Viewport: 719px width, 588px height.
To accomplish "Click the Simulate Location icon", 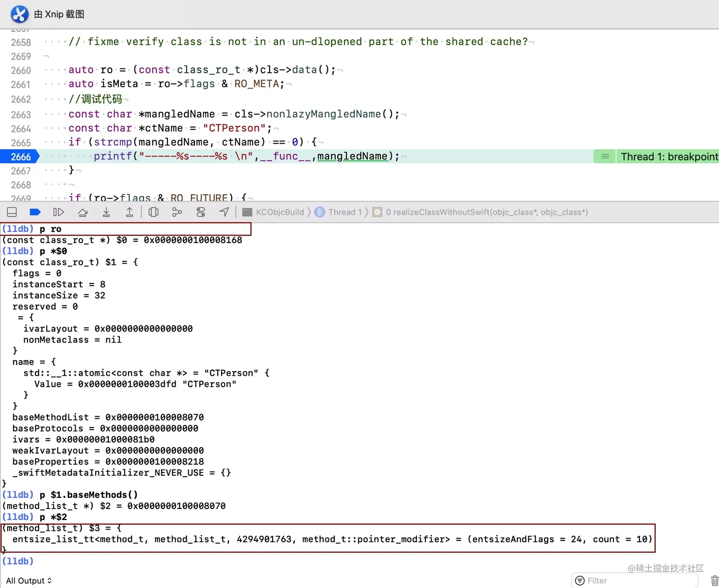I will [224, 212].
